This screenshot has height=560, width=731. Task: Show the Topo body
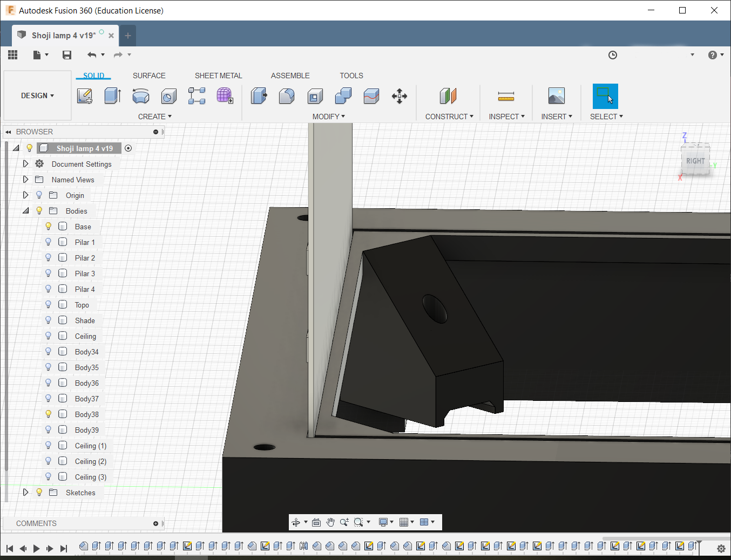(48, 305)
